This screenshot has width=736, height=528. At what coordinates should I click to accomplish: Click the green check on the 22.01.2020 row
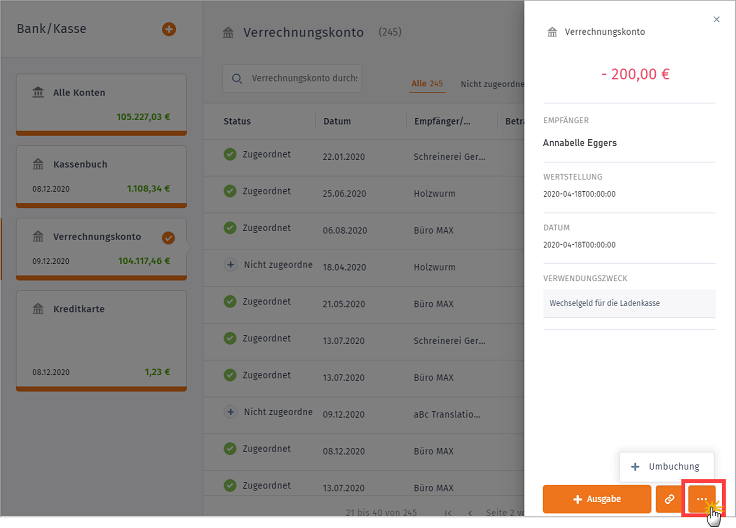230,154
